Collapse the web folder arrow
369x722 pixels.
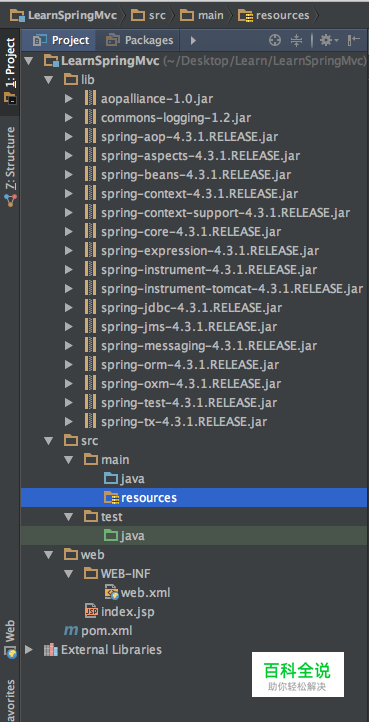[x=49, y=555]
